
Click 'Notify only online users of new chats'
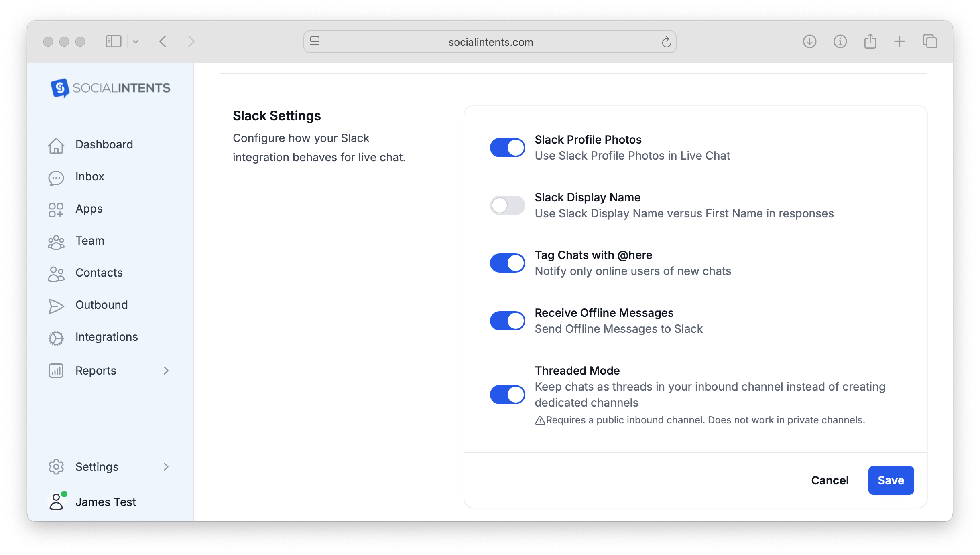pos(633,271)
